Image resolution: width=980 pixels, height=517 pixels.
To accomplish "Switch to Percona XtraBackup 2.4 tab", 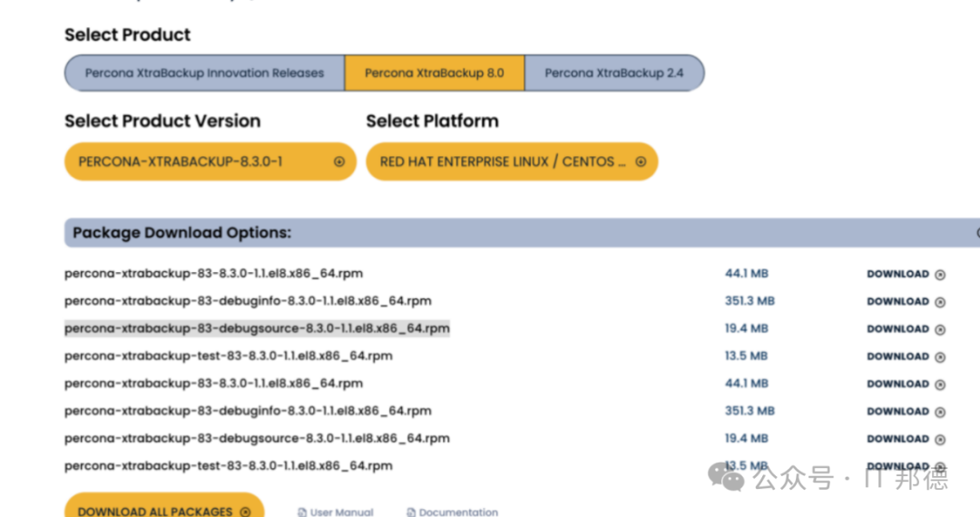I will (614, 73).
